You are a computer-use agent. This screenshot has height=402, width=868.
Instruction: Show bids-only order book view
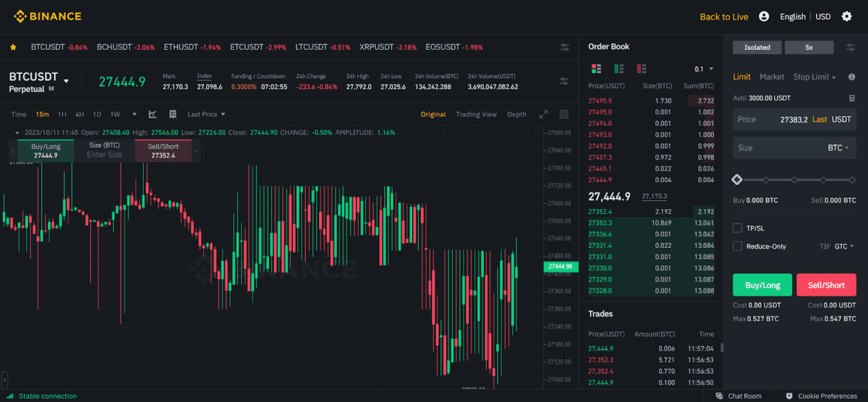click(619, 69)
